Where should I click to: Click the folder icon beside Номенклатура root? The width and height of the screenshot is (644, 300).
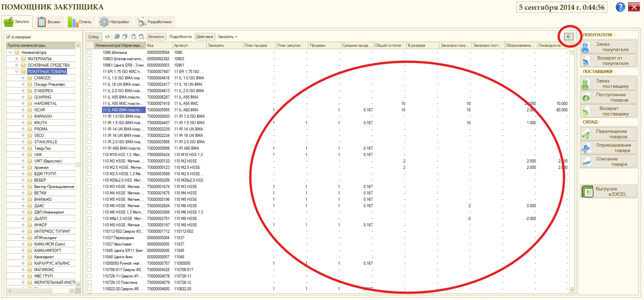coord(17,52)
